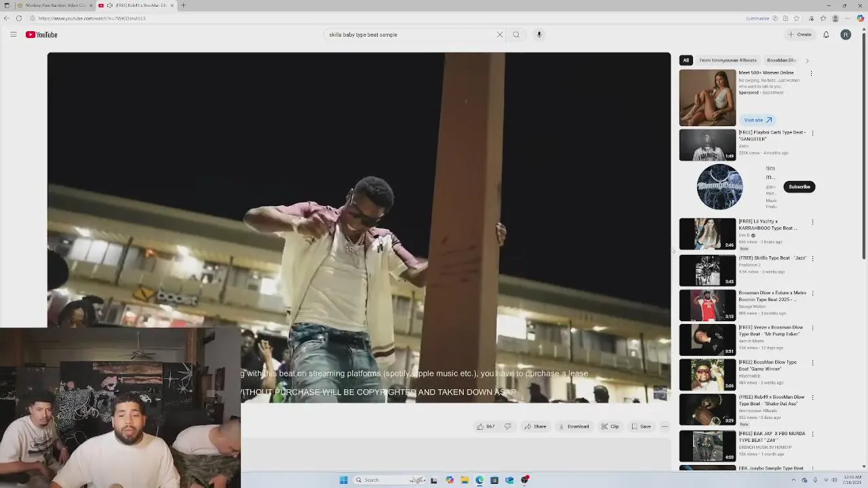868x488 pixels.
Task: Download the video
Action: (x=574, y=426)
